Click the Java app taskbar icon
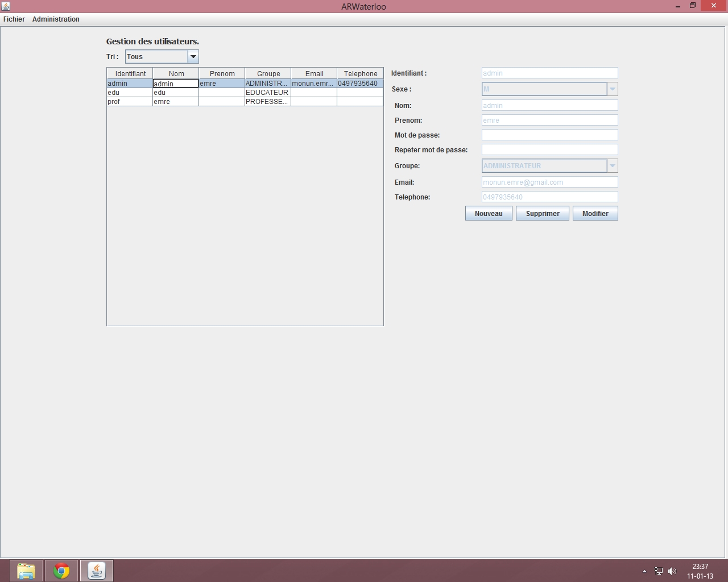This screenshot has height=582, width=728. pos(97,571)
